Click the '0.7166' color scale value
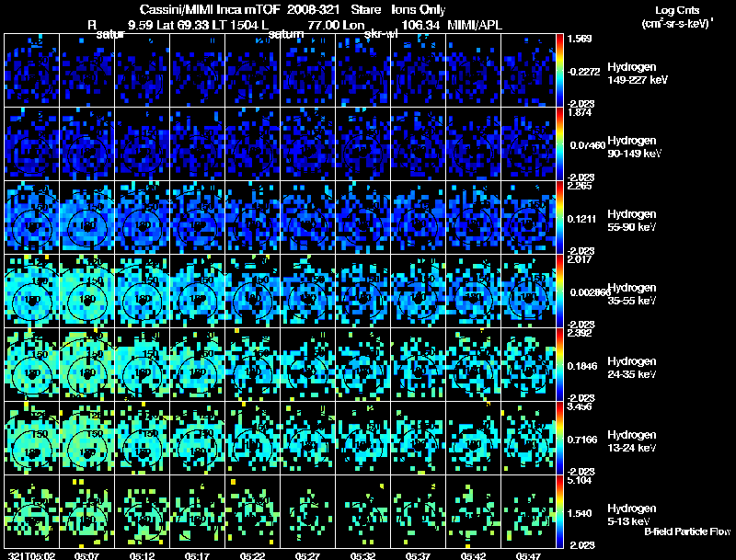 [582, 440]
